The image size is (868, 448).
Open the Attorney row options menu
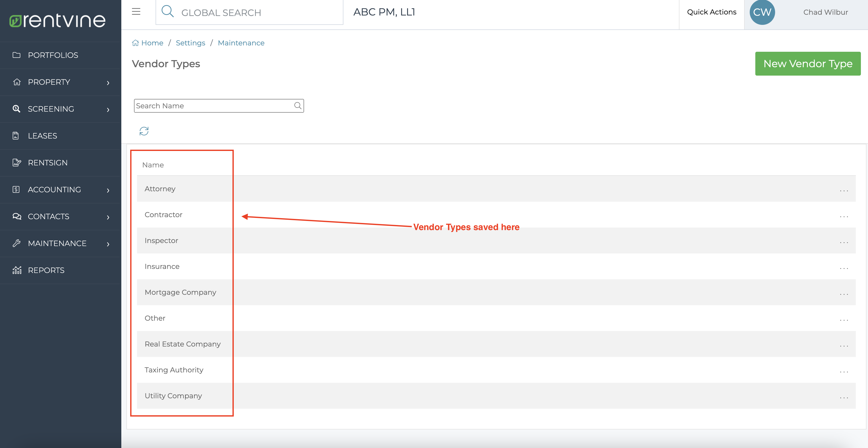pyautogui.click(x=844, y=190)
